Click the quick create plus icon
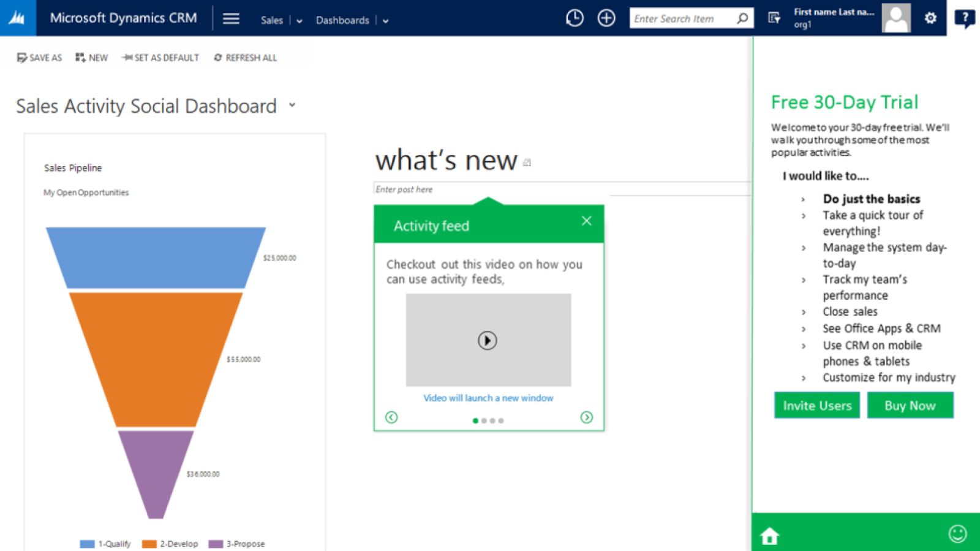The height and width of the screenshot is (551, 980). (606, 18)
